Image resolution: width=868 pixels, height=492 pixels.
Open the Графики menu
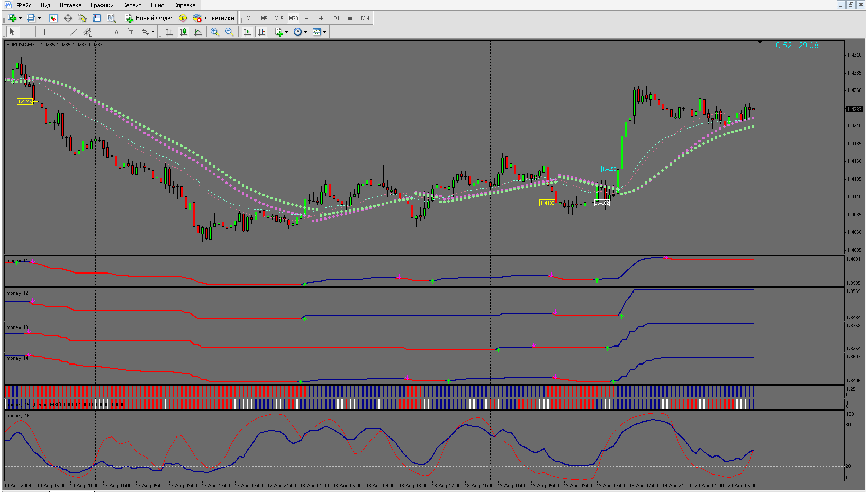point(102,5)
